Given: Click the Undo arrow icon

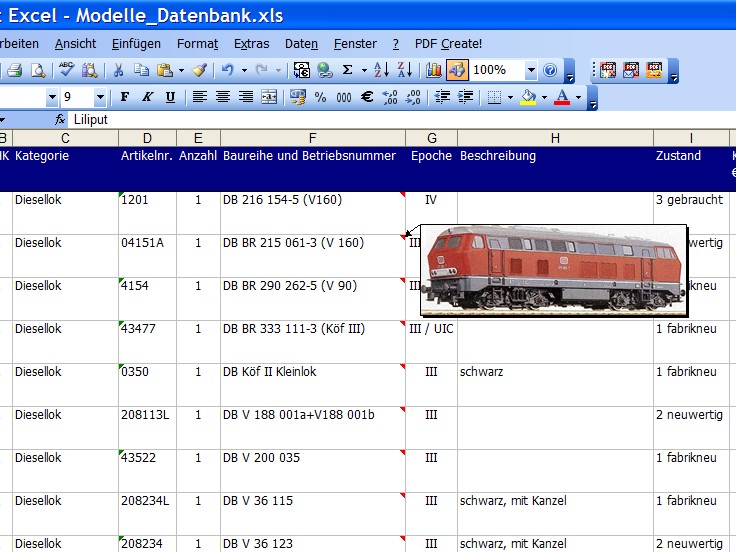Looking at the screenshot, I should click(x=228, y=70).
